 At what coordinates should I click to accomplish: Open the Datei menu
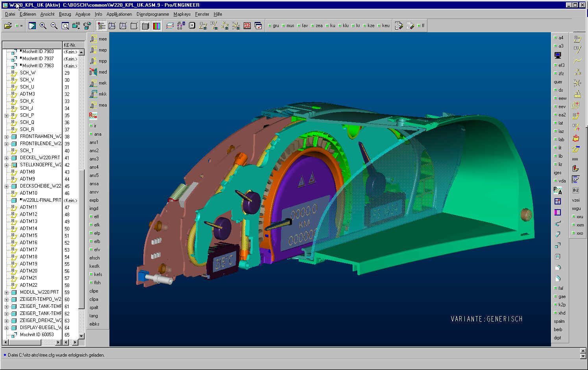pyautogui.click(x=10, y=14)
